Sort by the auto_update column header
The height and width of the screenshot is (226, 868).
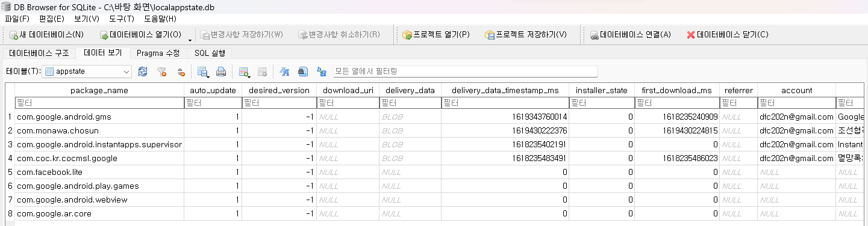pyautogui.click(x=213, y=90)
